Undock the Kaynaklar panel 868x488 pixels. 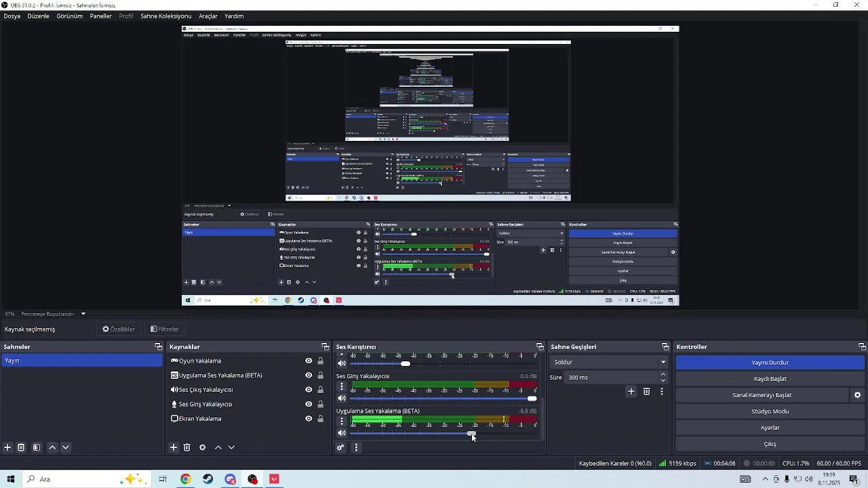tap(325, 347)
